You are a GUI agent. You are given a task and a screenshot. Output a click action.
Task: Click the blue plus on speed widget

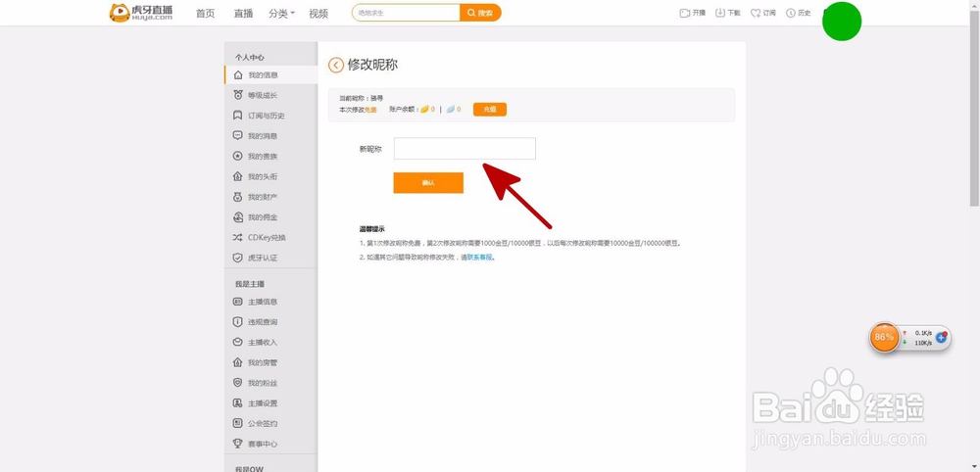pyautogui.click(x=941, y=338)
